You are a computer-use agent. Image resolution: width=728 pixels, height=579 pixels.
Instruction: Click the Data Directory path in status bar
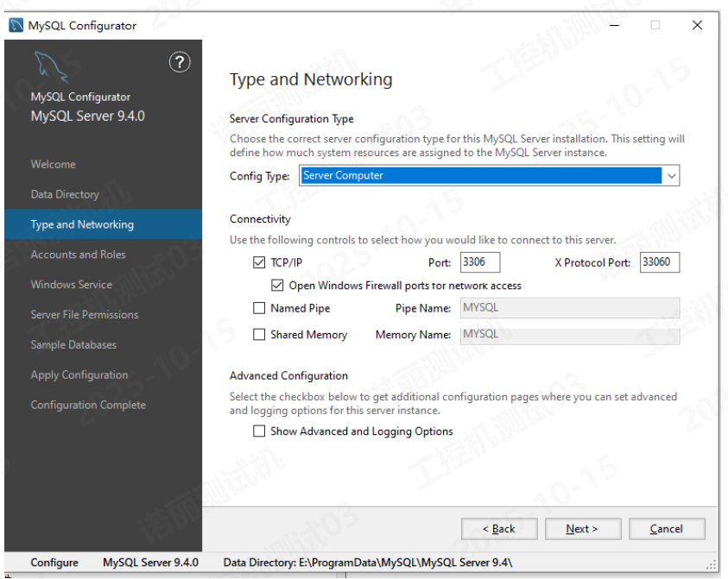pos(368,563)
